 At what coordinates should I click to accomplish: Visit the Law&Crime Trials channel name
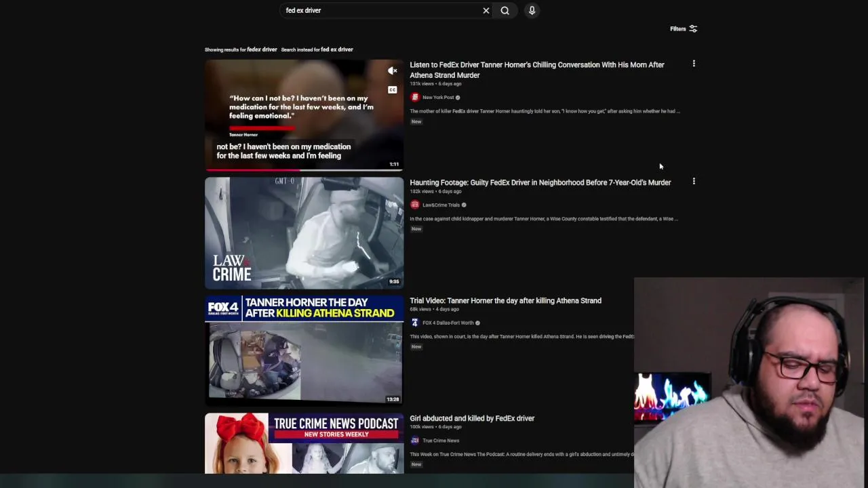click(x=441, y=205)
